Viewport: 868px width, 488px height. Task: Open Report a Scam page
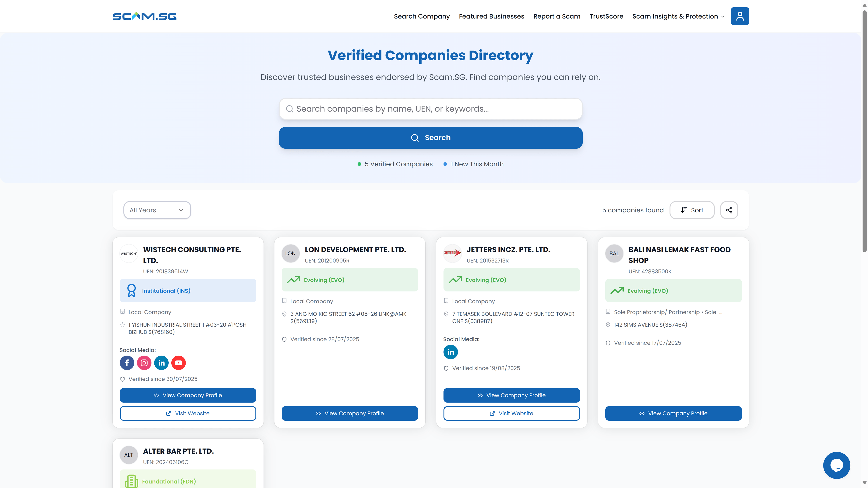[x=557, y=16]
